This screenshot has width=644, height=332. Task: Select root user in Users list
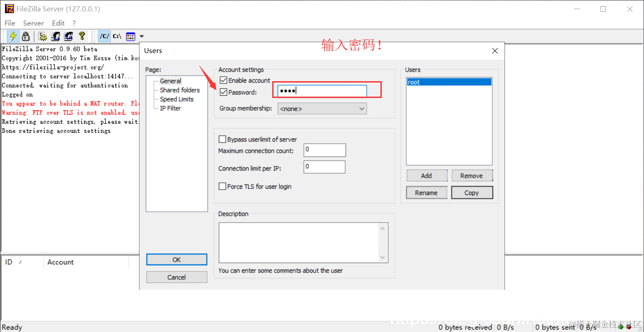[x=449, y=82]
